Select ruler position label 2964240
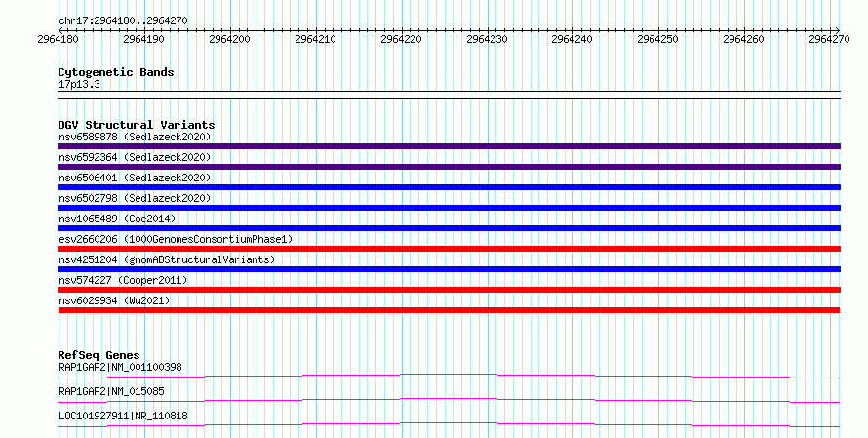The width and height of the screenshot is (868, 438). point(572,39)
